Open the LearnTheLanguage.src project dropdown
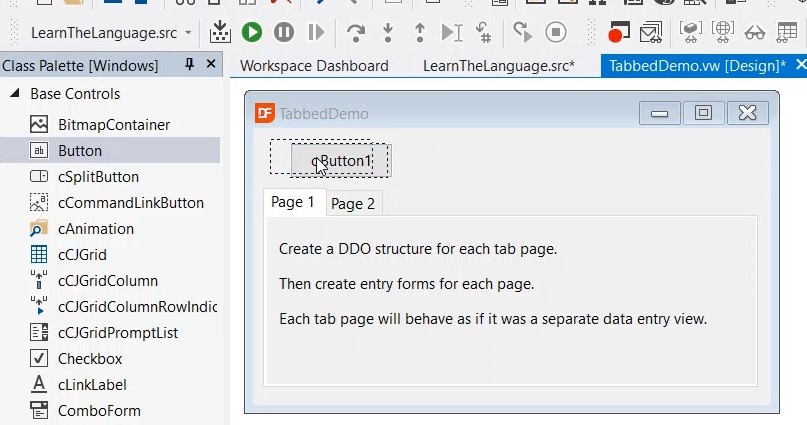This screenshot has height=425, width=807. click(x=188, y=33)
